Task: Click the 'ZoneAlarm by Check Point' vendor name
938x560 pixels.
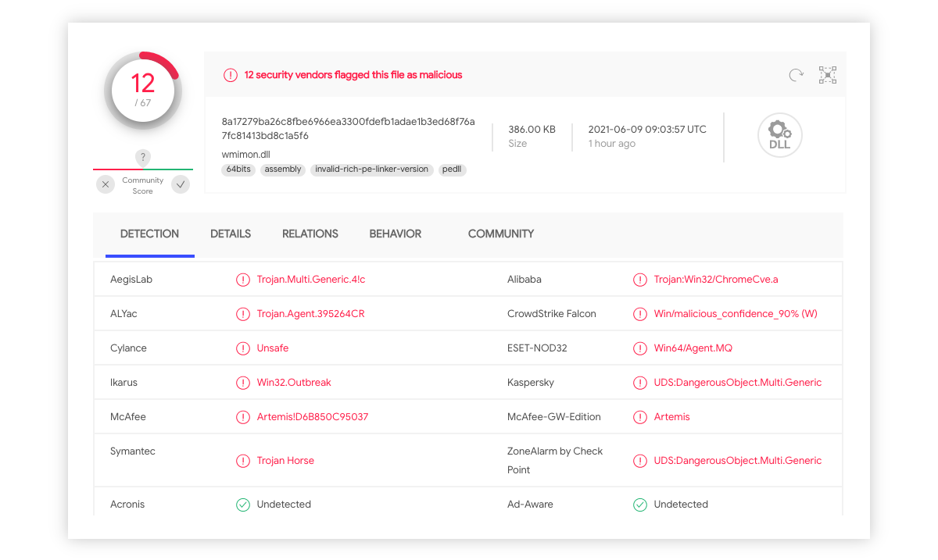Action: click(555, 461)
